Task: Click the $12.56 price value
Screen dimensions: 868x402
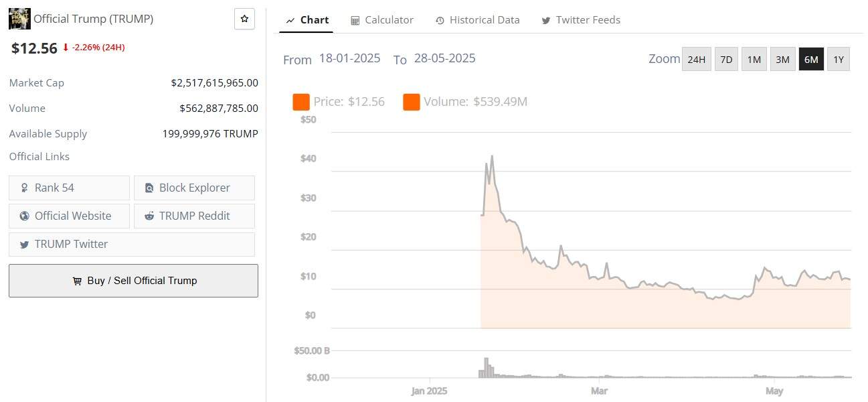Action: (x=34, y=48)
